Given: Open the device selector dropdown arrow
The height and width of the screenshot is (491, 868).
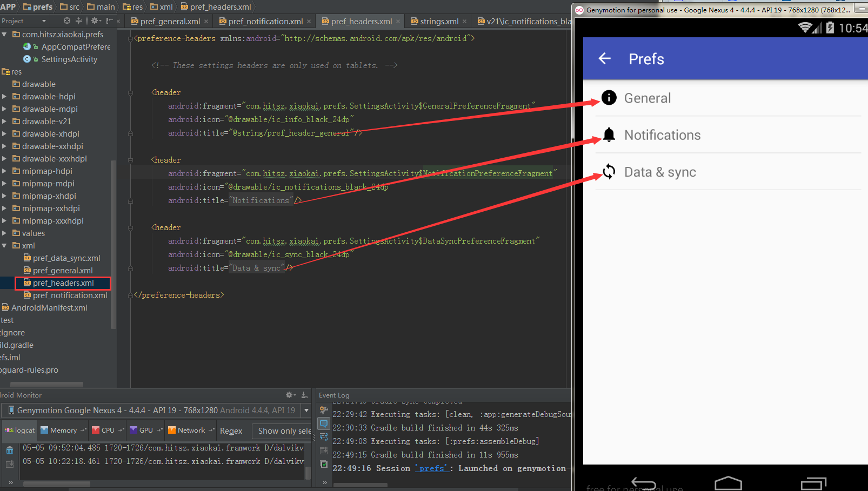Looking at the screenshot, I should coord(306,411).
